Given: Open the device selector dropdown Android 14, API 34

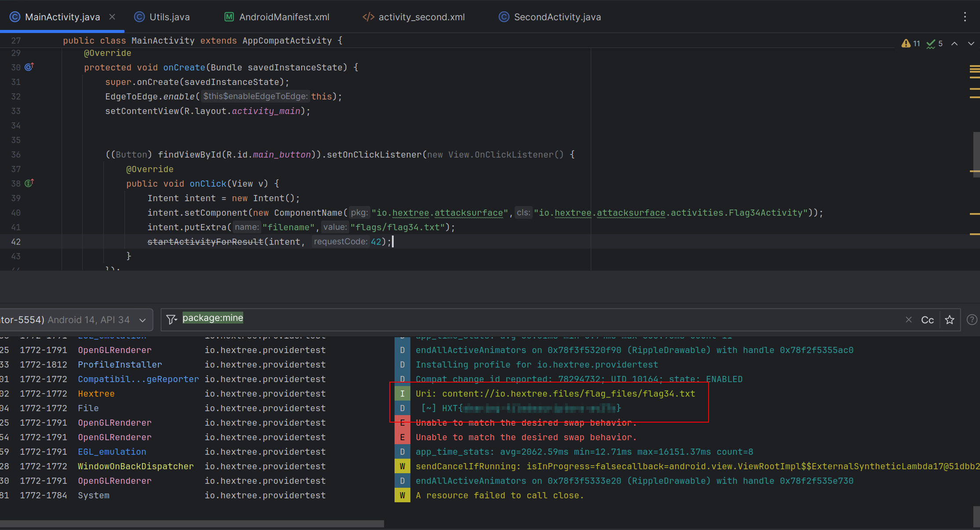Looking at the screenshot, I should (76, 320).
